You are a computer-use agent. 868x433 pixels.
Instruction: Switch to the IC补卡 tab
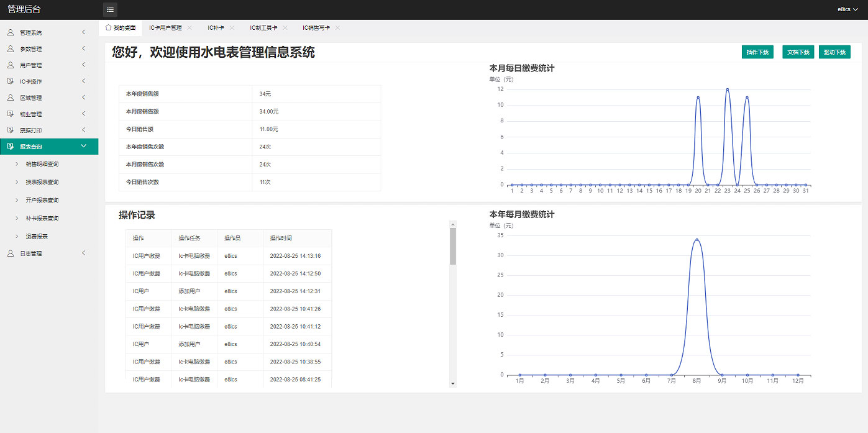[x=216, y=28]
